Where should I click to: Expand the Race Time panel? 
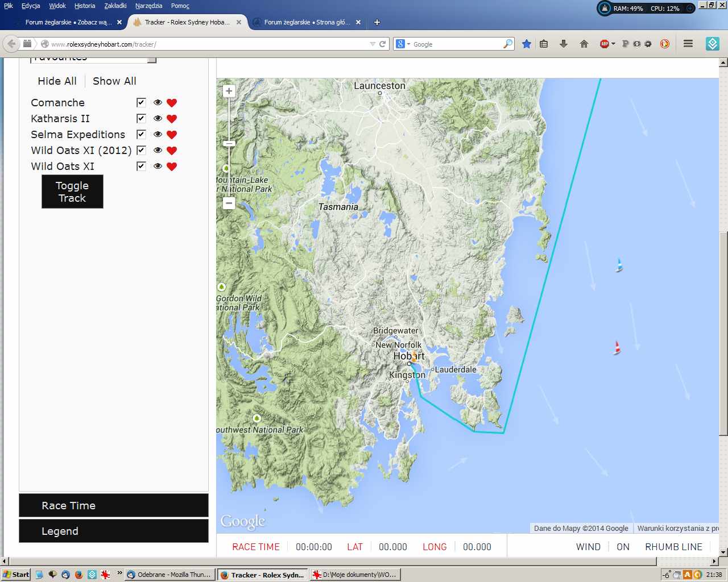(114, 505)
